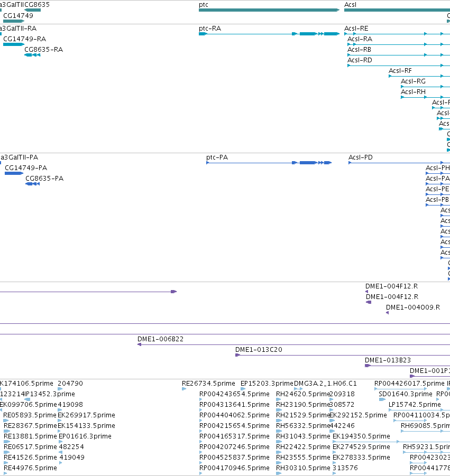The height and width of the screenshot is (476, 450).
Task: Select the RH22422.5prime EST label
Action: [303, 447]
